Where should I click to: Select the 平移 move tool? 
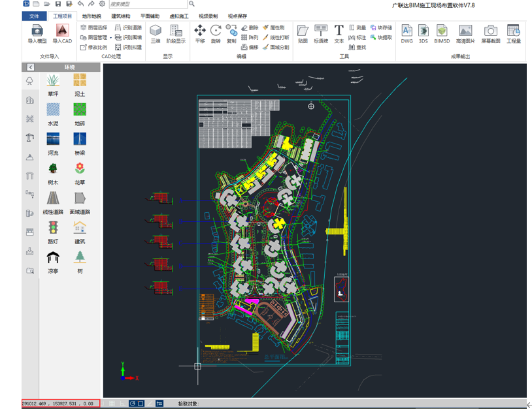coord(200,33)
